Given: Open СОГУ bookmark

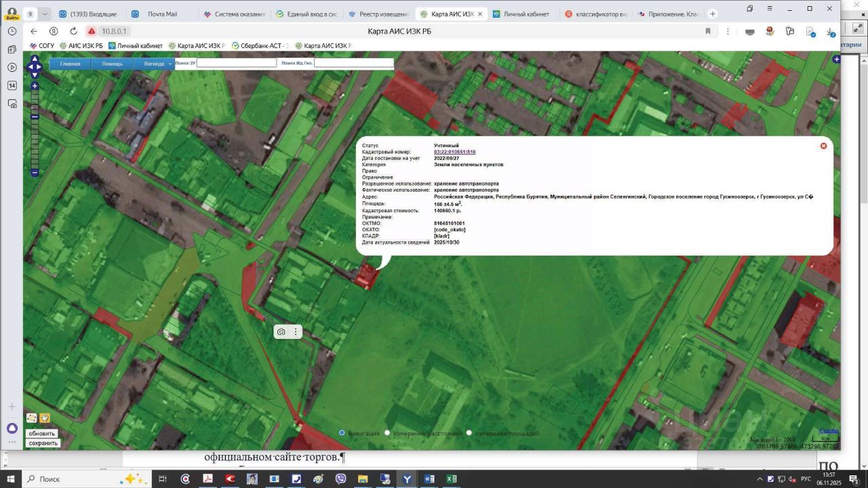Looking at the screenshot, I should pyautogui.click(x=42, y=45).
